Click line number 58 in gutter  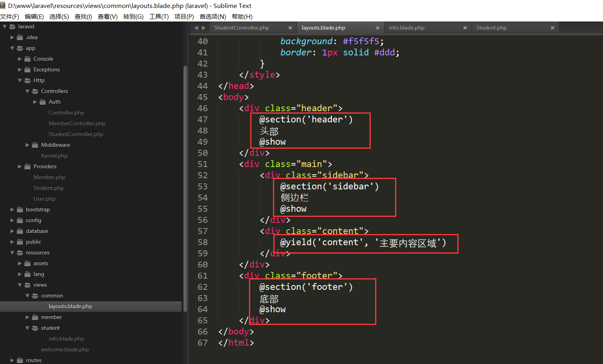(x=202, y=242)
